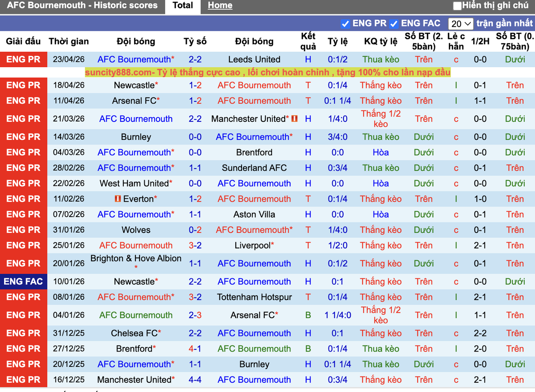Click Newcastle in the ENG FAC row
This screenshot has width=535, height=392.
(x=134, y=281)
